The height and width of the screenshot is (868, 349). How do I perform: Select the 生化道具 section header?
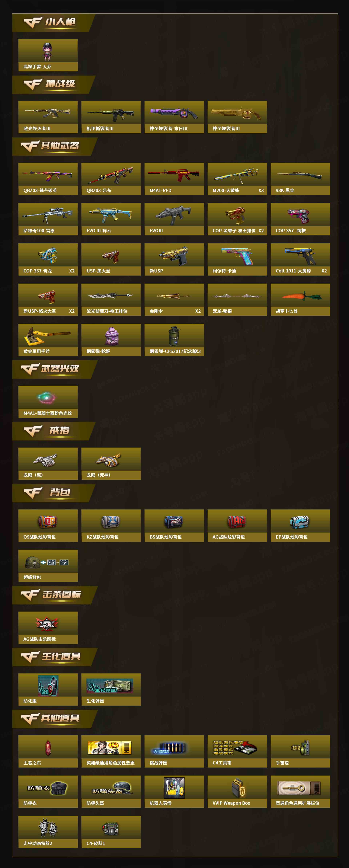coord(55,657)
